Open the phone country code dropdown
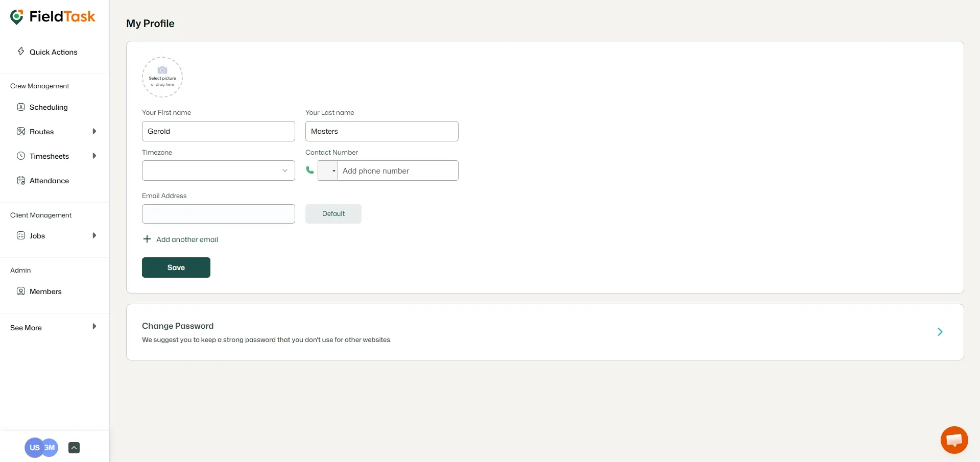This screenshot has height=462, width=980. coord(328,171)
